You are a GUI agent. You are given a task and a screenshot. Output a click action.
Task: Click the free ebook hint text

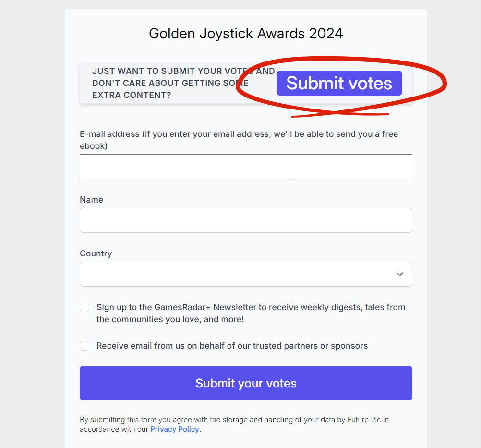pyautogui.click(x=239, y=140)
